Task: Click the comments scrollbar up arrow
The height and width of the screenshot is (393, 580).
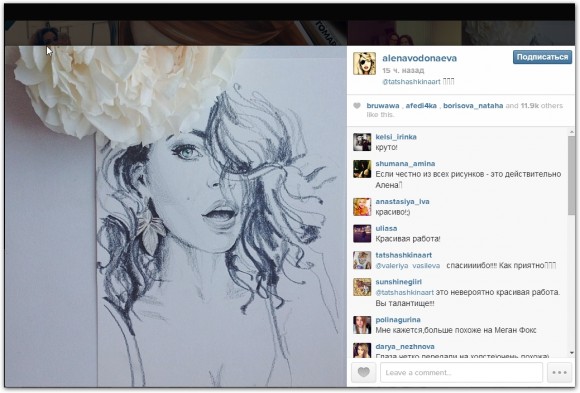Action: coord(572,132)
